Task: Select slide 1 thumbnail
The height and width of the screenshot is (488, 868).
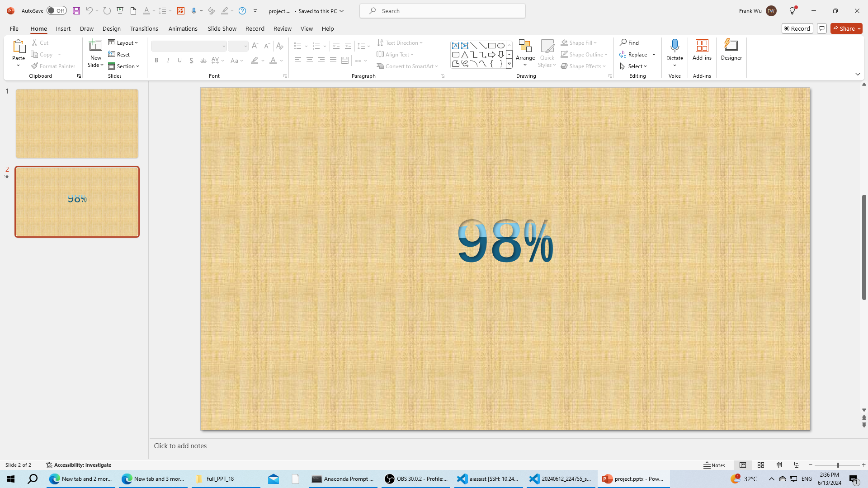Action: point(77,123)
